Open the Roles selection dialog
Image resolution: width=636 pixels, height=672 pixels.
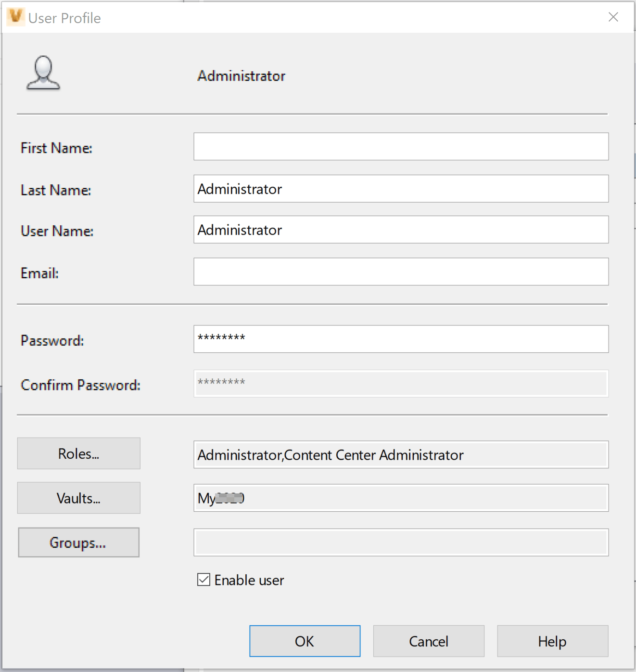point(78,453)
